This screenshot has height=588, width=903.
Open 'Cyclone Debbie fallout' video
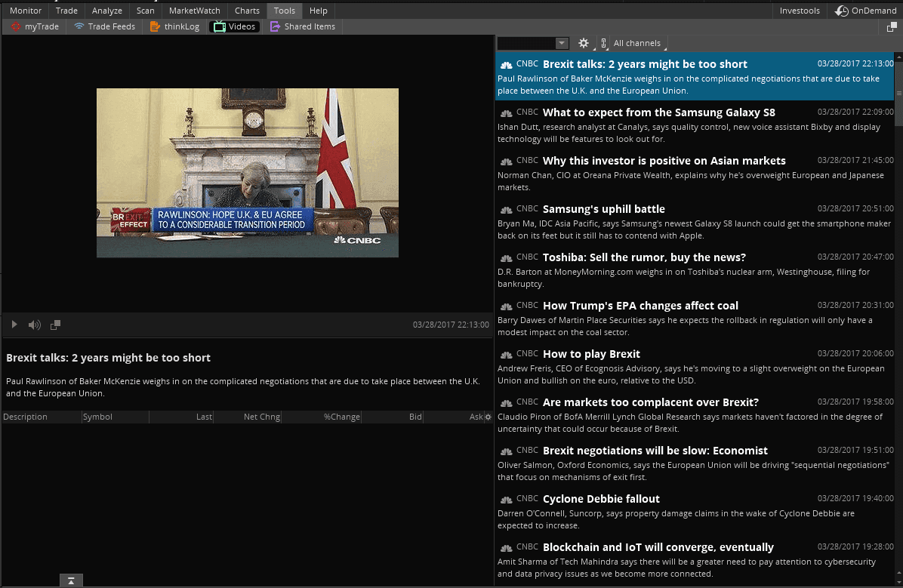695,512
